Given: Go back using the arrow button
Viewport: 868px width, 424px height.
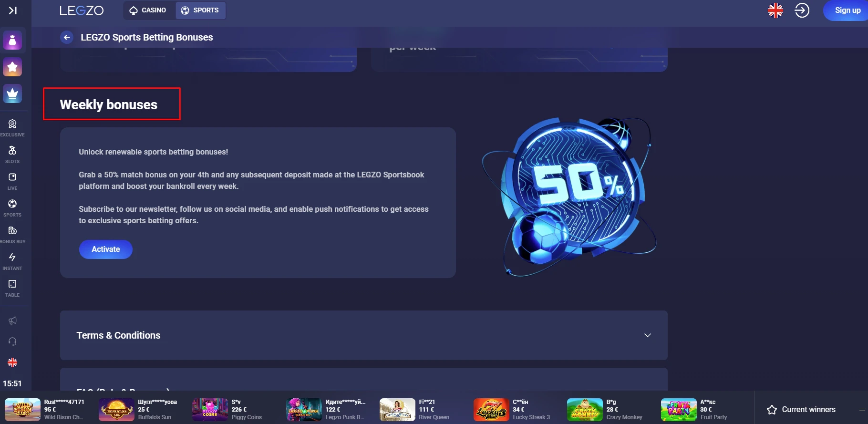Looking at the screenshot, I should [67, 37].
